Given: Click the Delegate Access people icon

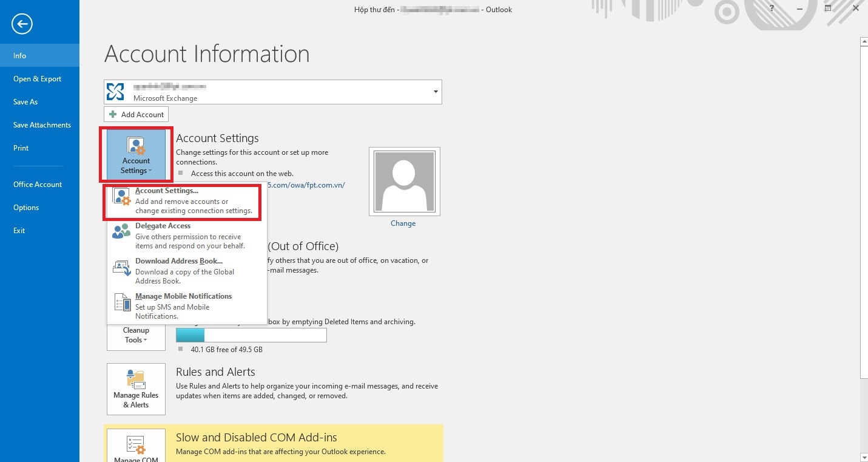Looking at the screenshot, I should pyautogui.click(x=121, y=231).
